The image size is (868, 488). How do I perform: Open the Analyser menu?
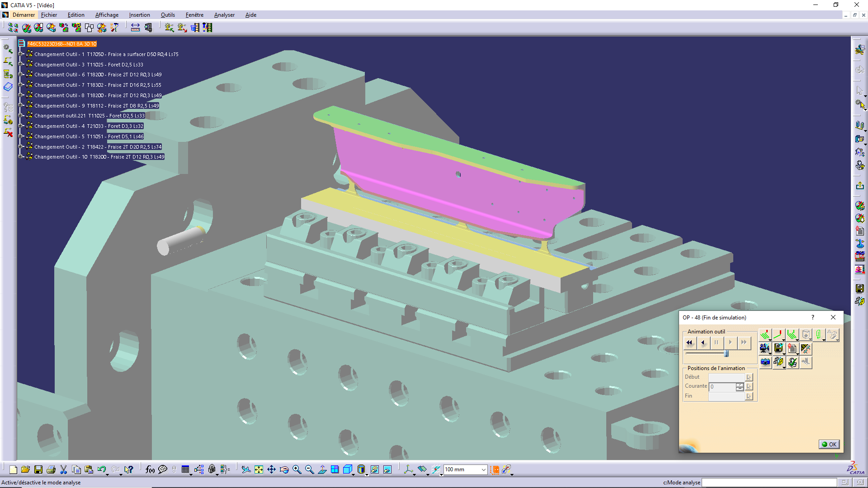click(224, 15)
